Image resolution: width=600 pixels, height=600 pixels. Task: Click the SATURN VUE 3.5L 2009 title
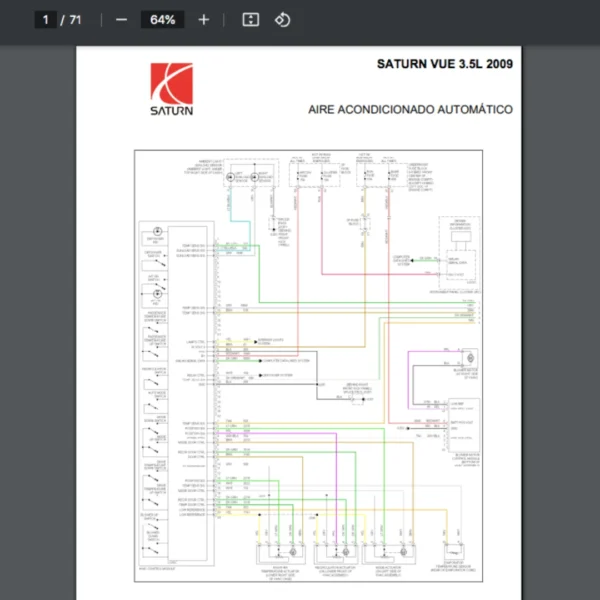click(x=444, y=64)
